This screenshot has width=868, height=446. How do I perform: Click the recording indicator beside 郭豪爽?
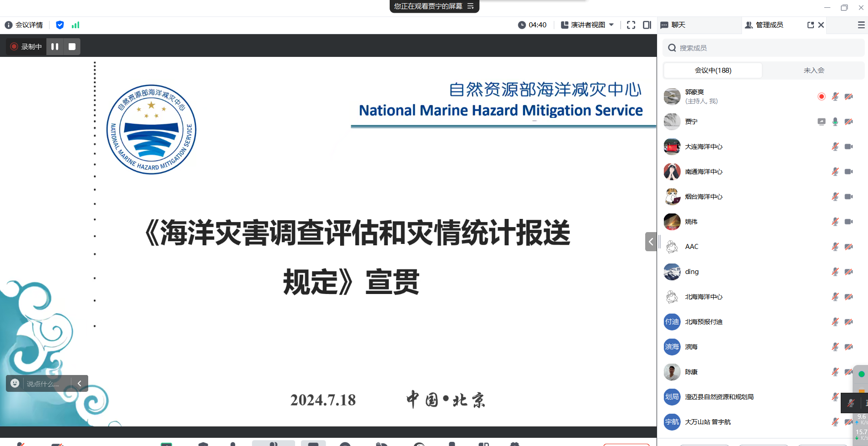coord(822,96)
